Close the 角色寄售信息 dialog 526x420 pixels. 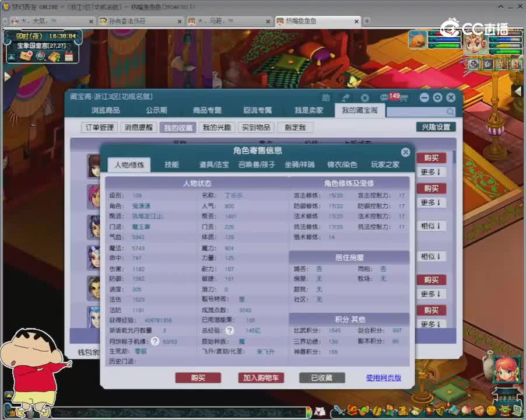[405, 152]
